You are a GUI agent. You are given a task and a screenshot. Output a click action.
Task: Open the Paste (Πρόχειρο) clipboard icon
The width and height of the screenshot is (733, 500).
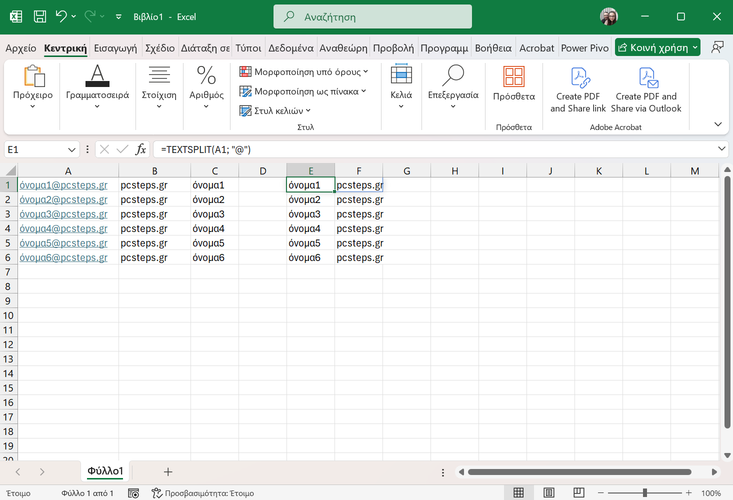pyautogui.click(x=33, y=78)
